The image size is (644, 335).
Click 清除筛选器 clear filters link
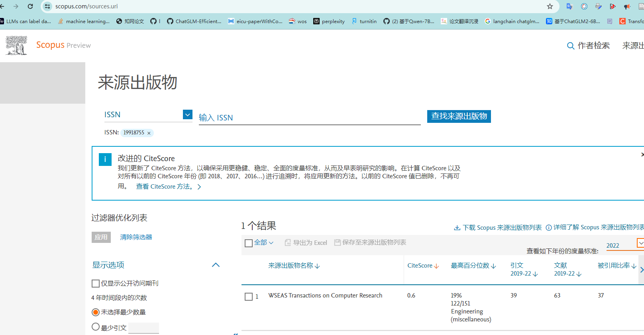click(x=136, y=237)
